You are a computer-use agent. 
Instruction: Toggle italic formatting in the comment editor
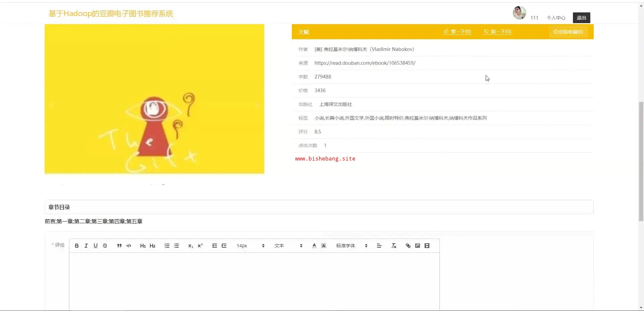pos(86,246)
